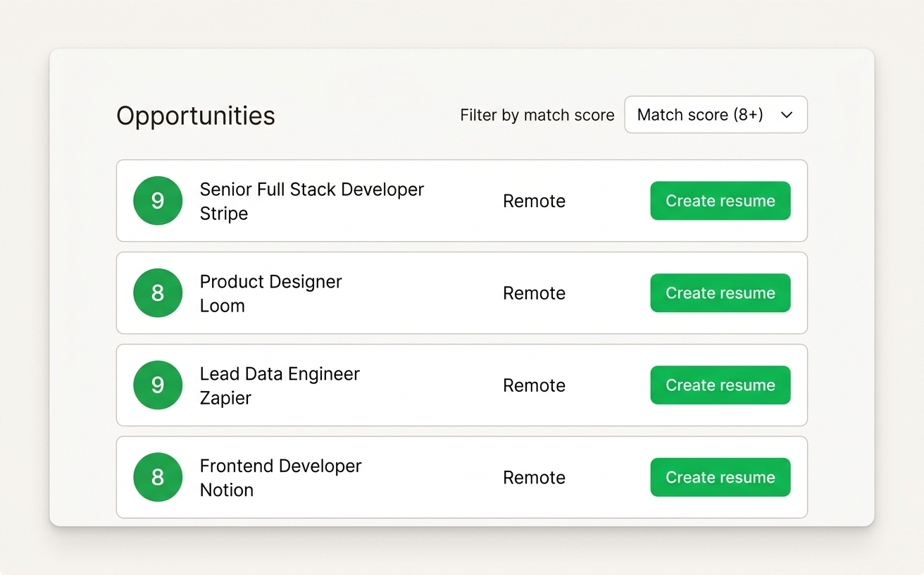Click Create resume on the Notion listing
Screen dimensions: 924x575
(x=720, y=477)
